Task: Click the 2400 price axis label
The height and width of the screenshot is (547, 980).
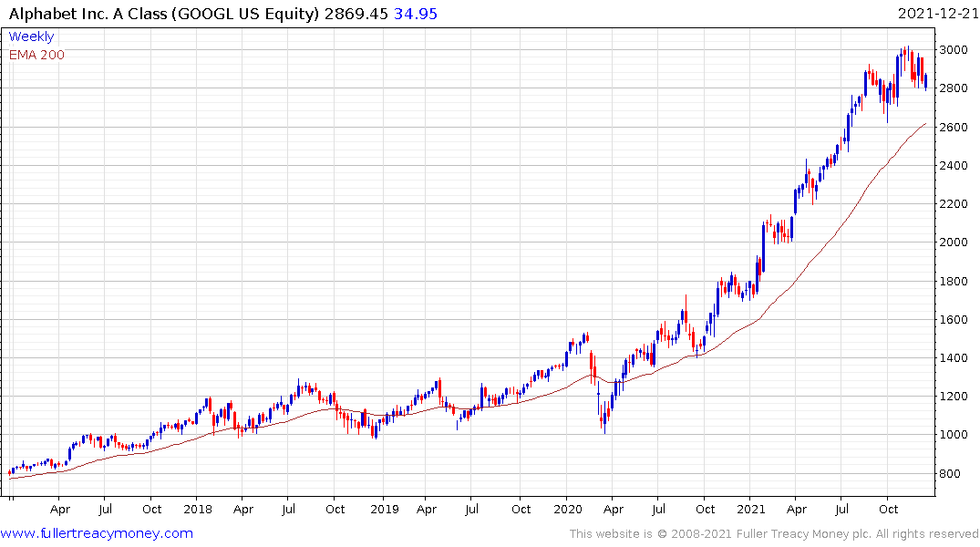Action: pos(954,166)
